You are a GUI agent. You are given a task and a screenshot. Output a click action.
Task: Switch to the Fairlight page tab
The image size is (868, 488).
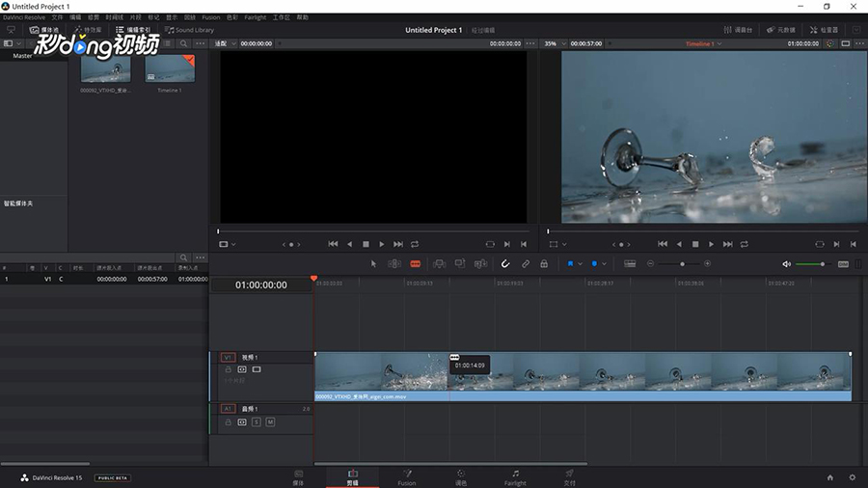pos(515,477)
